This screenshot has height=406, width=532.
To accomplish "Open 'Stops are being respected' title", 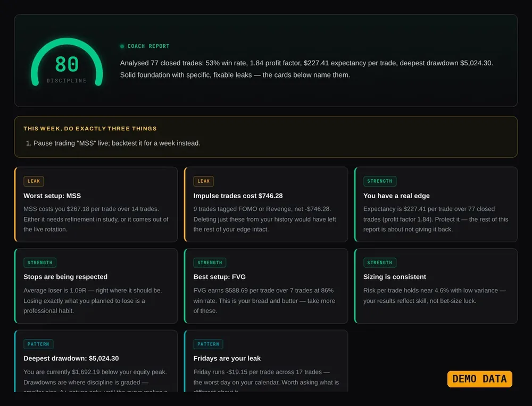I will click(65, 276).
